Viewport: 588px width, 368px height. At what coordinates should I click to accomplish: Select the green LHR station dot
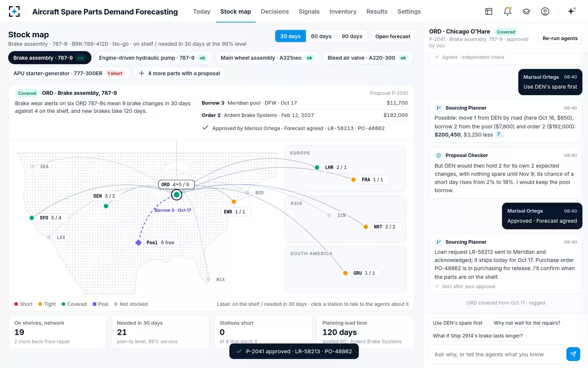[317, 168]
